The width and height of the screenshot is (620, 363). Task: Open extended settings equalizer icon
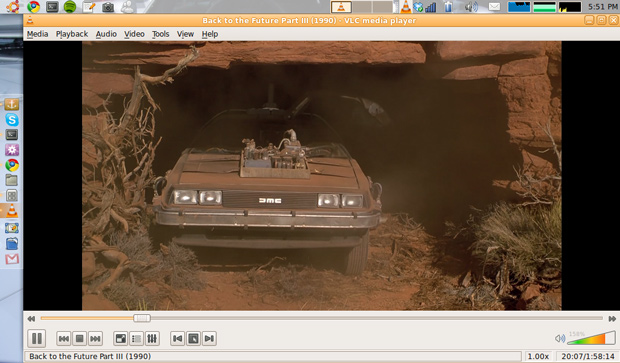152,338
